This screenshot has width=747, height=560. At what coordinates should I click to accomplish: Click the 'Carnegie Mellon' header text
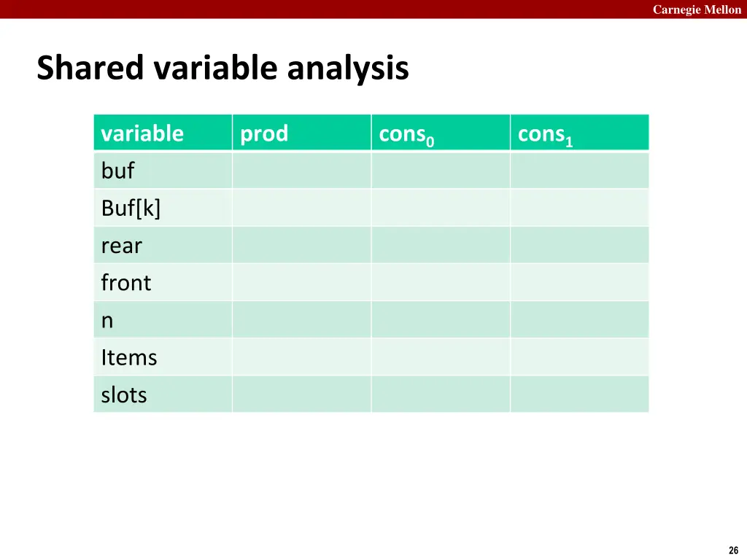[697, 9]
